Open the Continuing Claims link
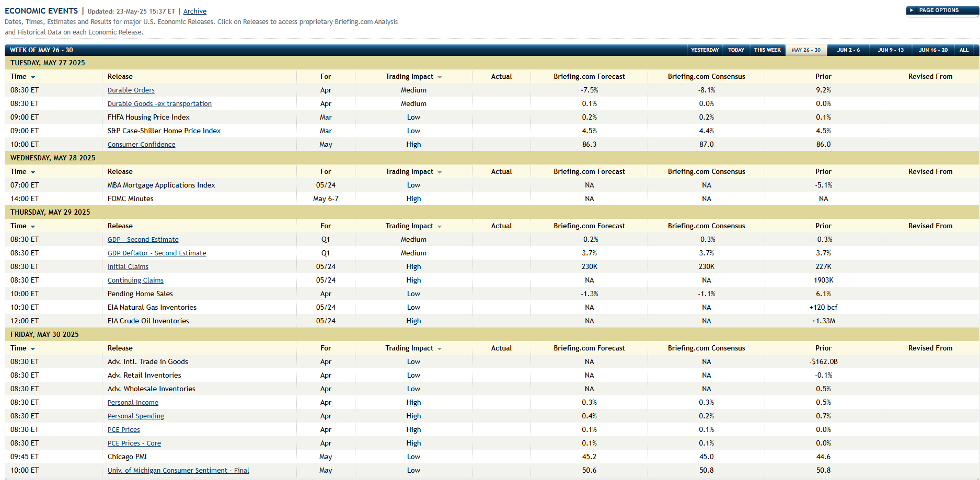This screenshot has width=980, height=480. pos(135,280)
